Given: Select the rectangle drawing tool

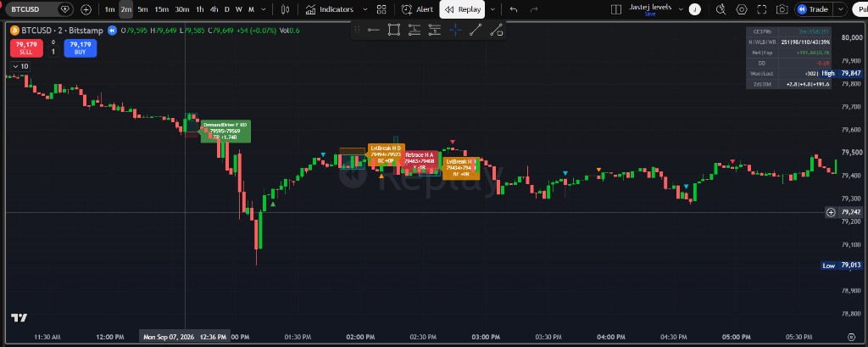Looking at the screenshot, I should pos(393,30).
